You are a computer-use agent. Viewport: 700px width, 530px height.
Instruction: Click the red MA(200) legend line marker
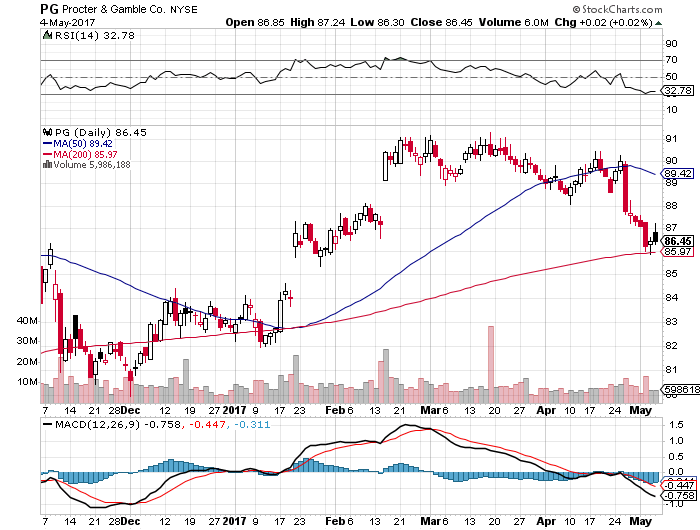(47, 154)
